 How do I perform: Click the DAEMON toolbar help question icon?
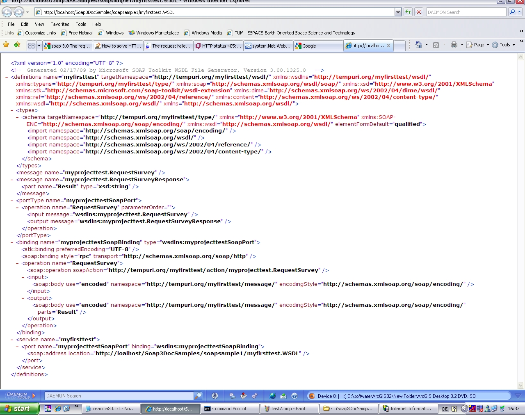coord(294,396)
